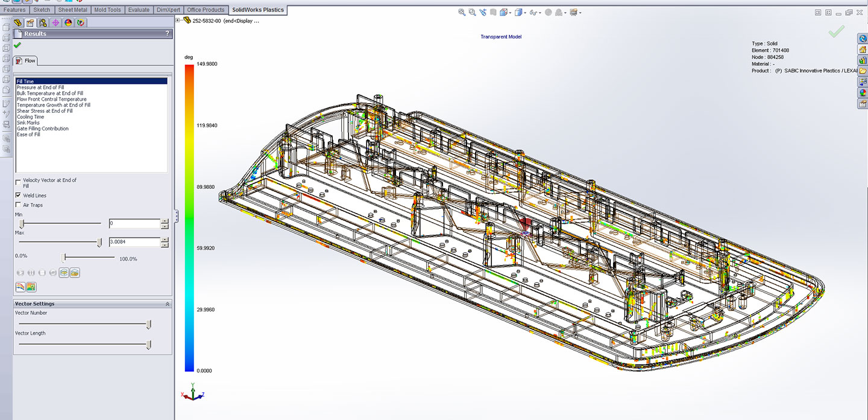Select the Zoom to Fit view icon
This screenshot has height=420, width=868.
461,13
